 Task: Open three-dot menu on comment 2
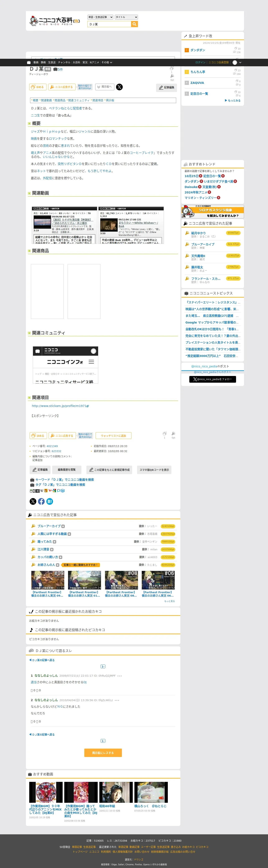click(117, 700)
